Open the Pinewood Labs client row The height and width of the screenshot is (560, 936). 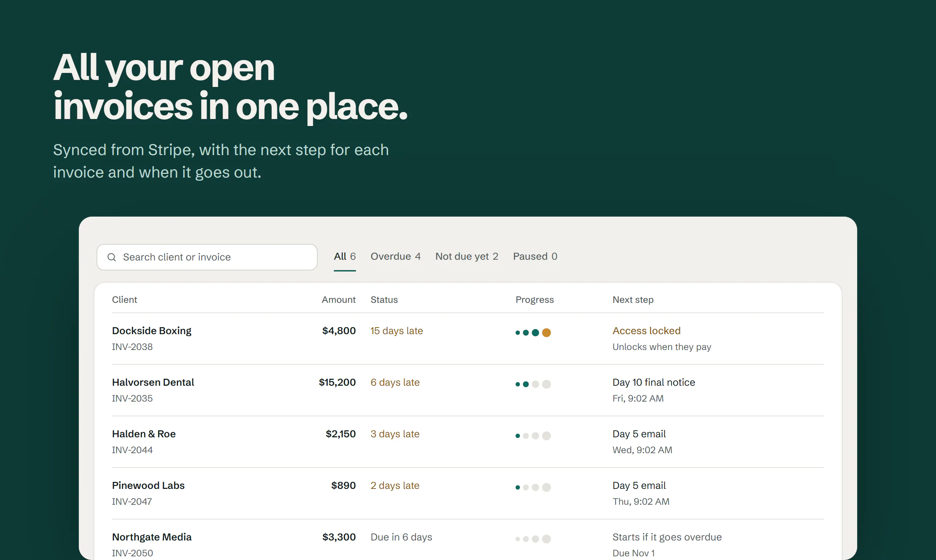(x=468, y=494)
